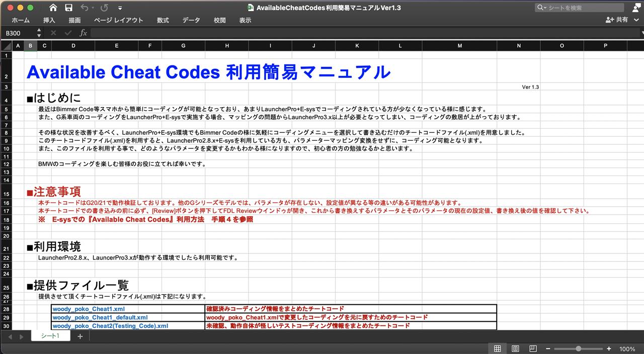Switch to the 挿入 ribbon tab
The width and height of the screenshot is (644, 354).
point(49,20)
